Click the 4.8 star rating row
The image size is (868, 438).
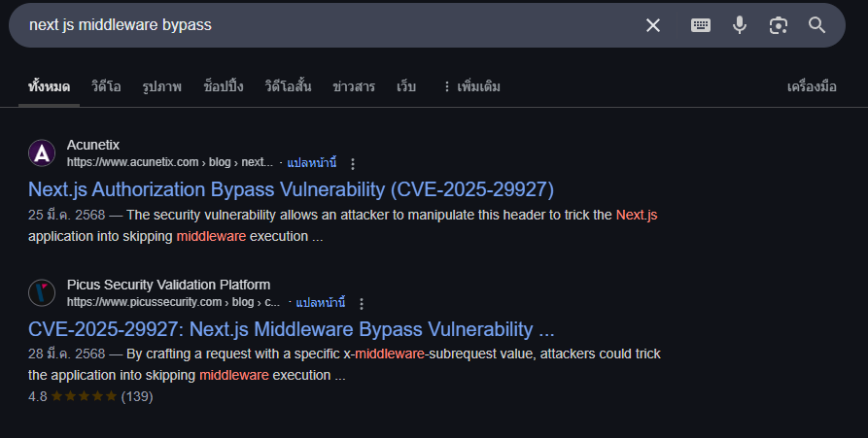(x=90, y=396)
